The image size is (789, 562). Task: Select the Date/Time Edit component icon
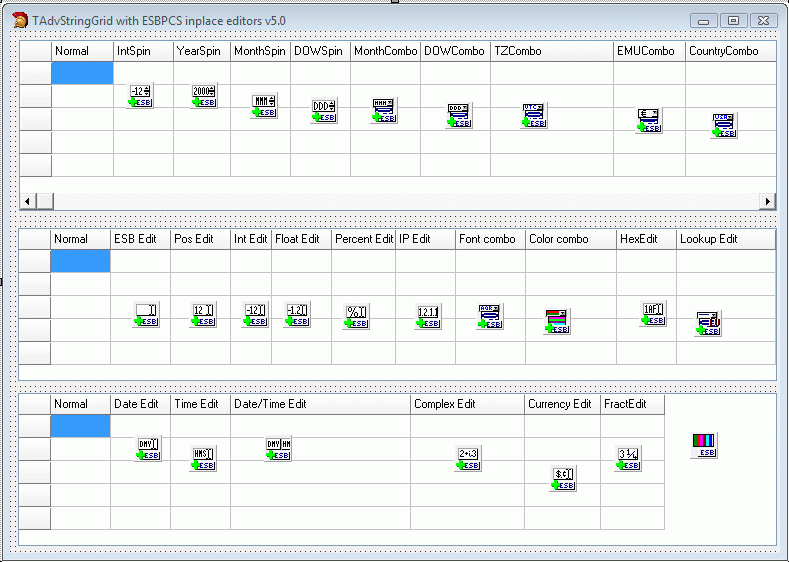click(278, 449)
